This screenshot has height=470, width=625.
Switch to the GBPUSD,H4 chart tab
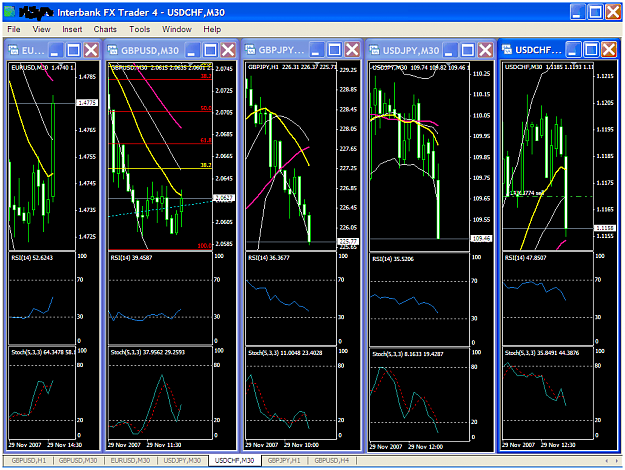[x=332, y=460]
